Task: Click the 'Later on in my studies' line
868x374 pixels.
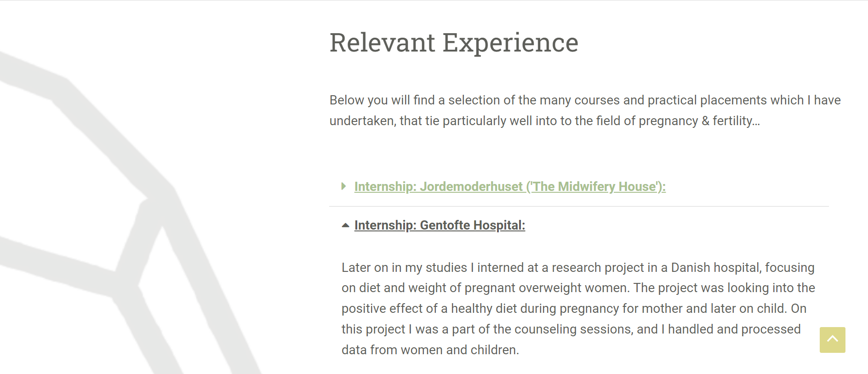Action: 578,268
